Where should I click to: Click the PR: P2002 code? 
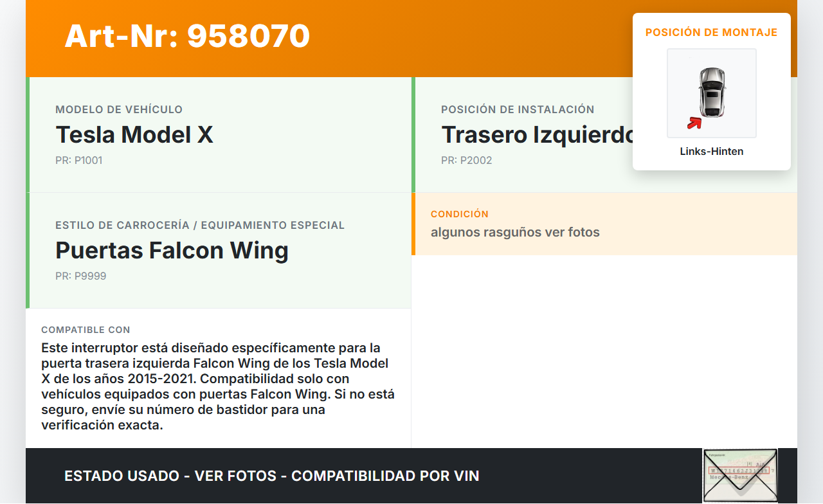tap(466, 160)
